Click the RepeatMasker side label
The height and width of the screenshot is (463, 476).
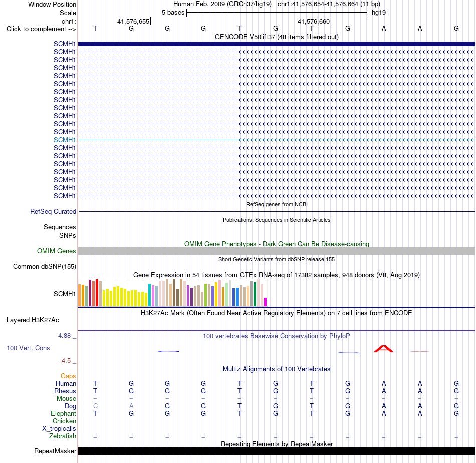[55, 451]
